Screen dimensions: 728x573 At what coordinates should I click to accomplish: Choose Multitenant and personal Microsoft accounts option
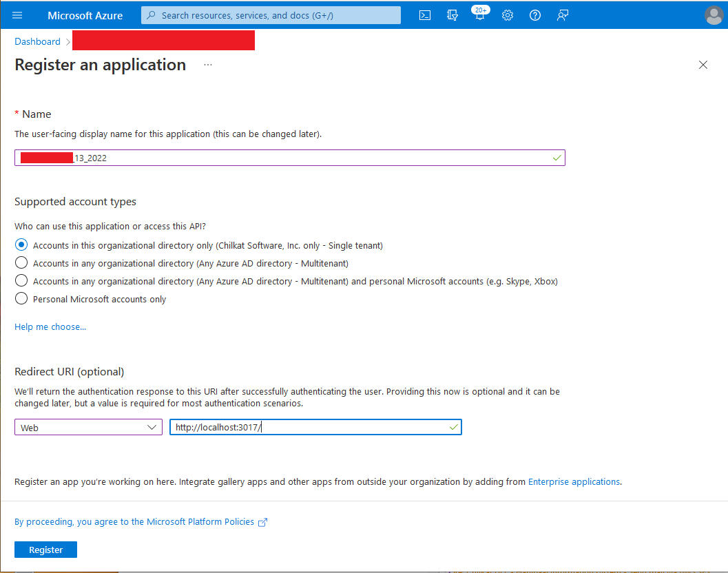[21, 281]
